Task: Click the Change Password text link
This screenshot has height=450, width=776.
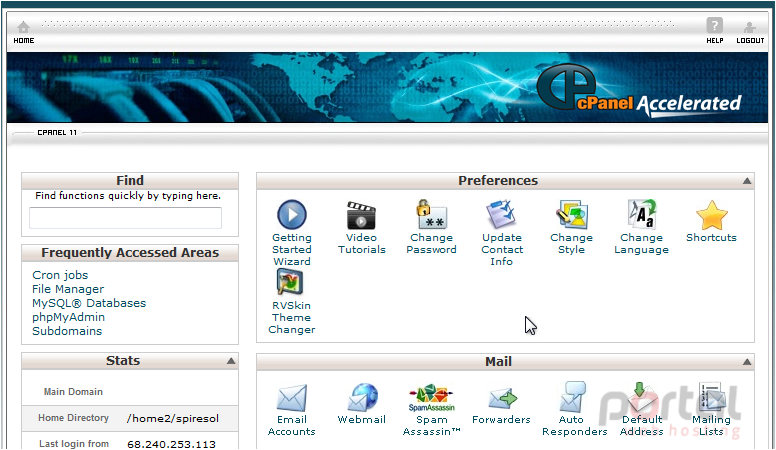Action: click(x=431, y=244)
